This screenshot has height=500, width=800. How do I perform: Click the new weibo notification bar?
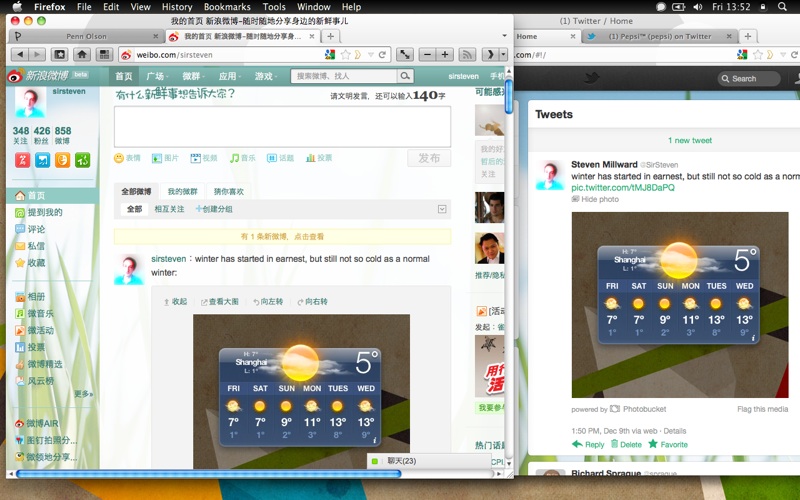[282, 237]
